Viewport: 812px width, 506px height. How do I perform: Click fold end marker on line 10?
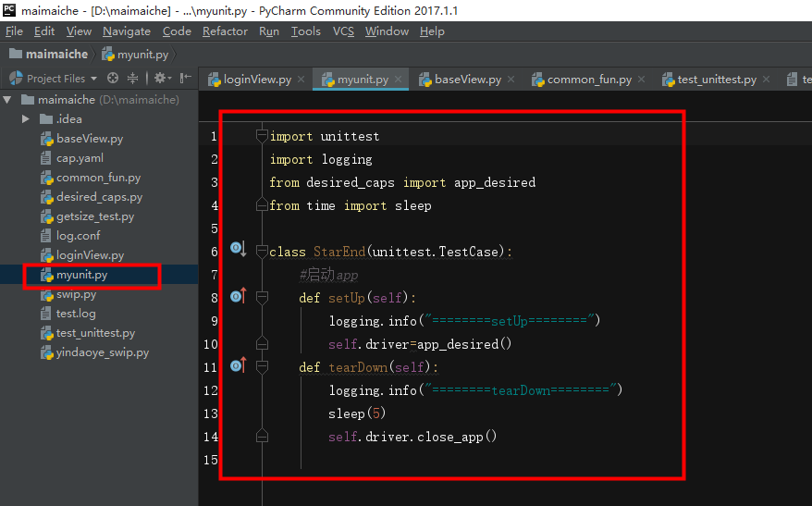[x=262, y=344]
